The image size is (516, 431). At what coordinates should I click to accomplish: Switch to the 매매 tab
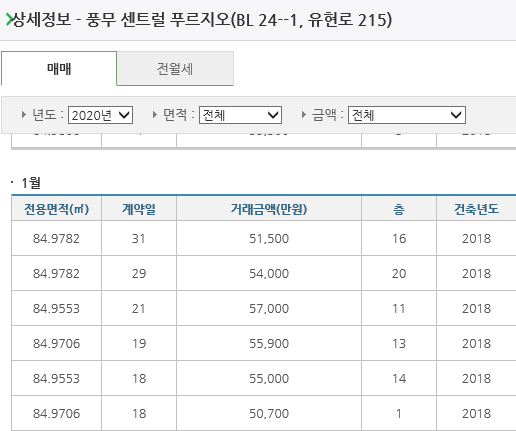point(59,69)
